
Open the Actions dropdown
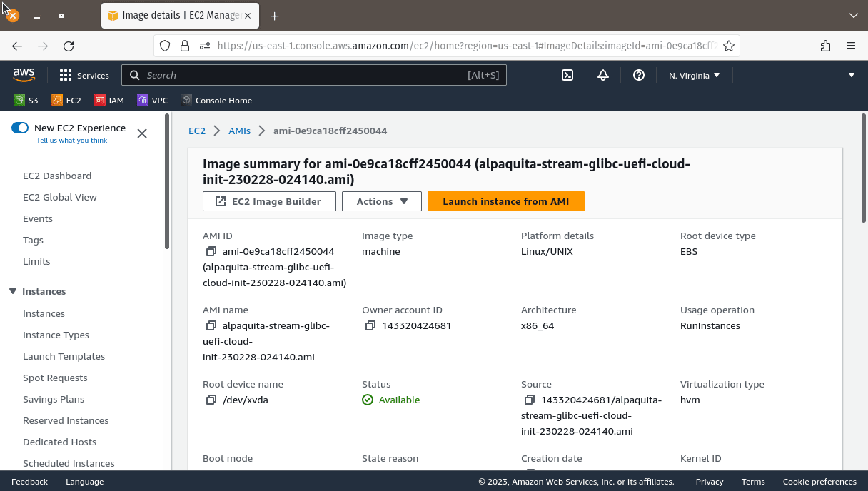[381, 201]
